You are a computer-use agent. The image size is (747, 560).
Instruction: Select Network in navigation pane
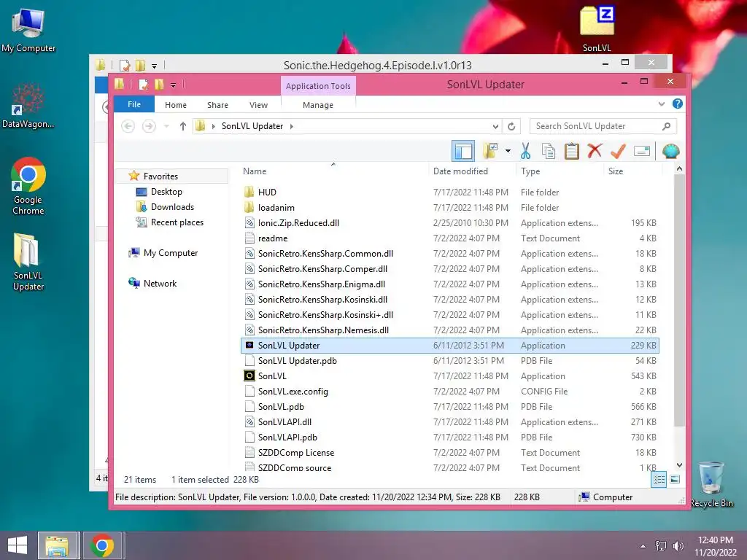coord(160,284)
